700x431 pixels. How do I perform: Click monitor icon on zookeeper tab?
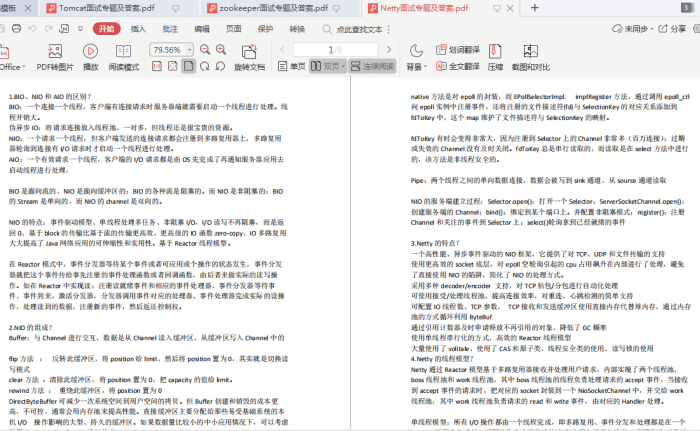[x=337, y=8]
